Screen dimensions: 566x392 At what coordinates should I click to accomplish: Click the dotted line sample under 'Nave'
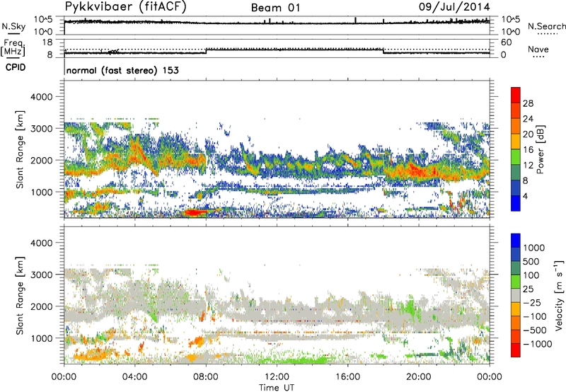[539, 57]
